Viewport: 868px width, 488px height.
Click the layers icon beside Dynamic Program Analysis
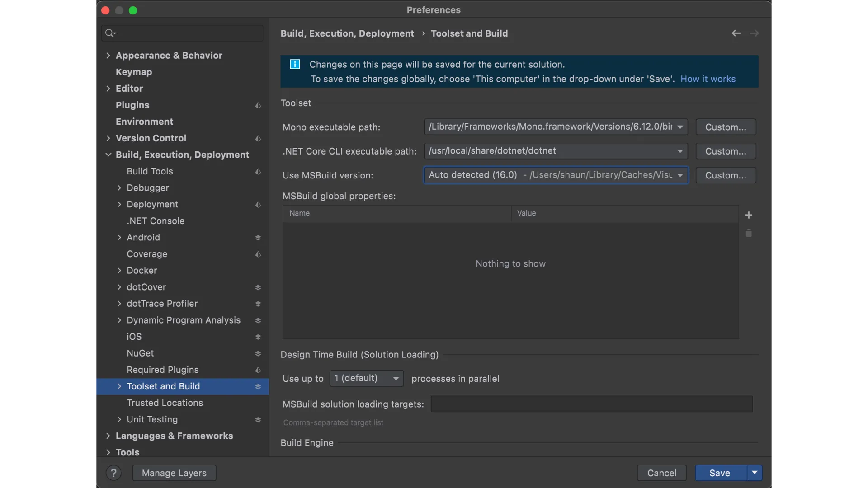click(x=258, y=320)
